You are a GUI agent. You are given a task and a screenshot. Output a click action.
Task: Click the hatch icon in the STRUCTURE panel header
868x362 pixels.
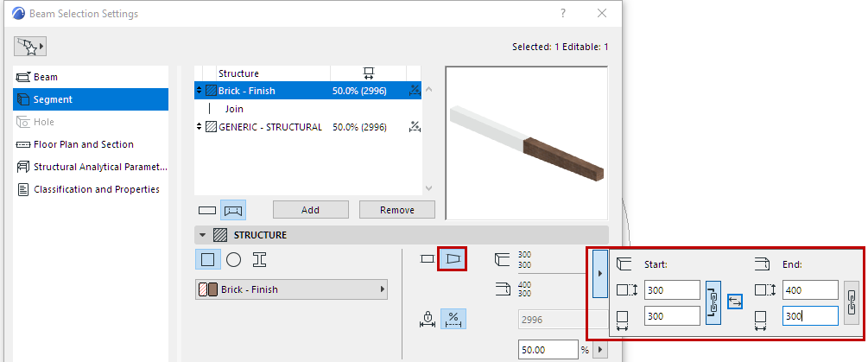coord(220,235)
